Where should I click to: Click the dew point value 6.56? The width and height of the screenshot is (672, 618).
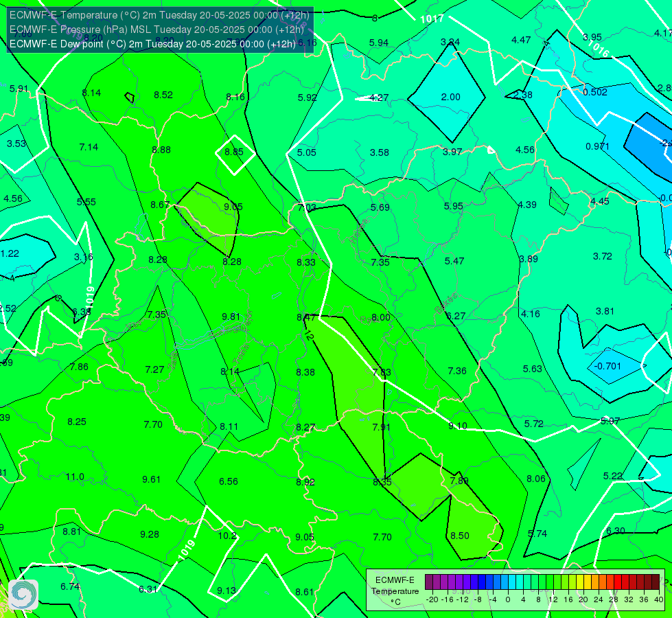pos(229,481)
